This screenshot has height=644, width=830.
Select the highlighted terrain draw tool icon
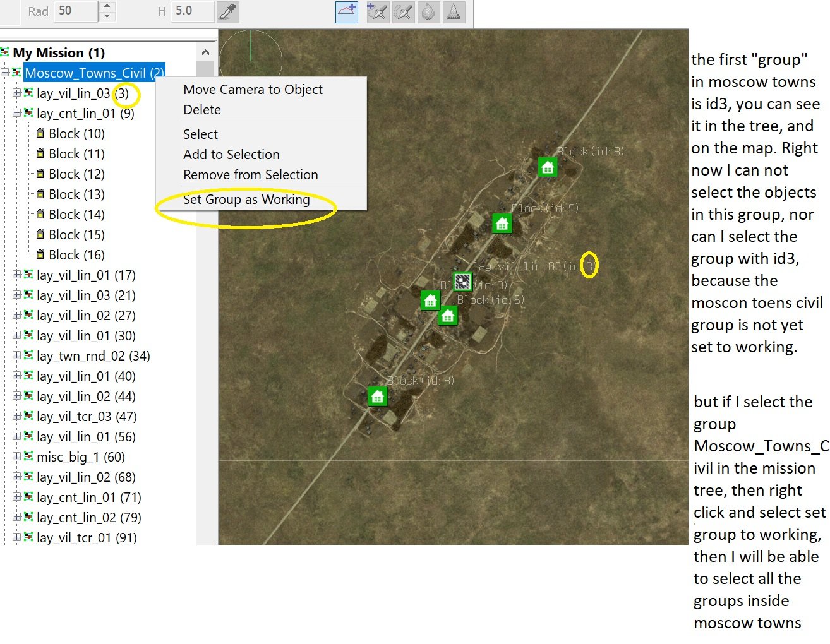coord(347,11)
